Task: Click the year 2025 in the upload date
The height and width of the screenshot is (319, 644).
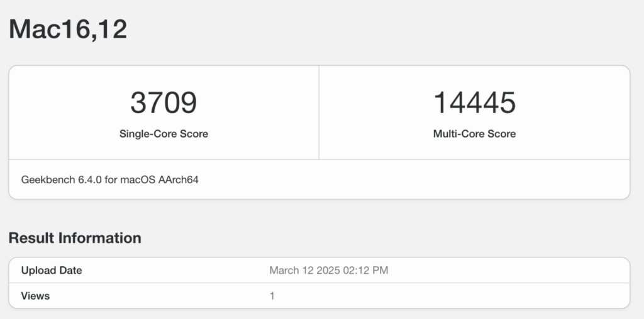Action: pyautogui.click(x=327, y=271)
